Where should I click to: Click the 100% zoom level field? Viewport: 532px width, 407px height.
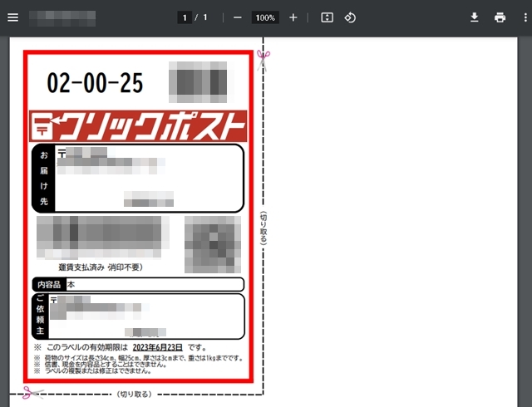265,17
